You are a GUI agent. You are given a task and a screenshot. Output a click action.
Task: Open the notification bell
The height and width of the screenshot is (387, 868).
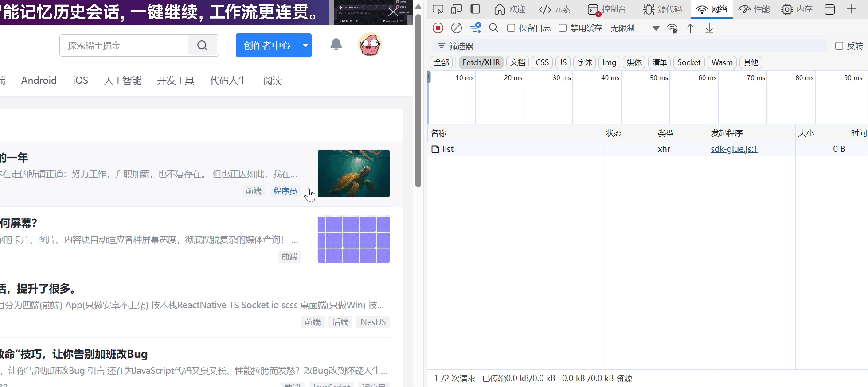336,44
